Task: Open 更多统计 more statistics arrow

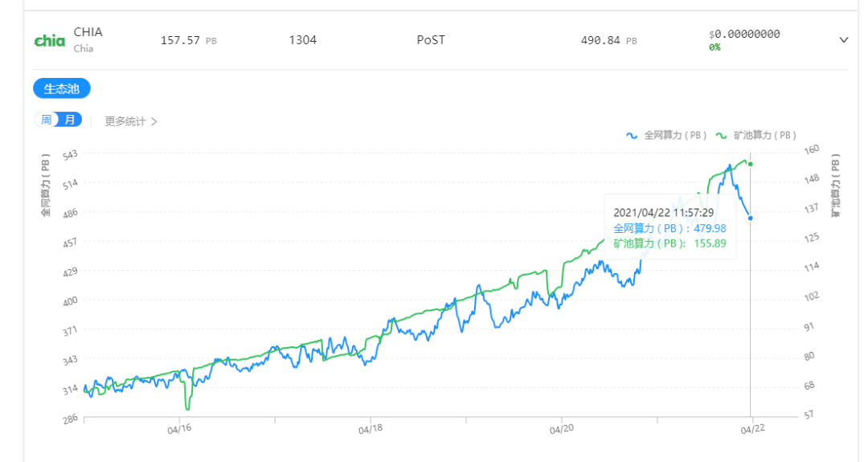Action: pyautogui.click(x=154, y=121)
